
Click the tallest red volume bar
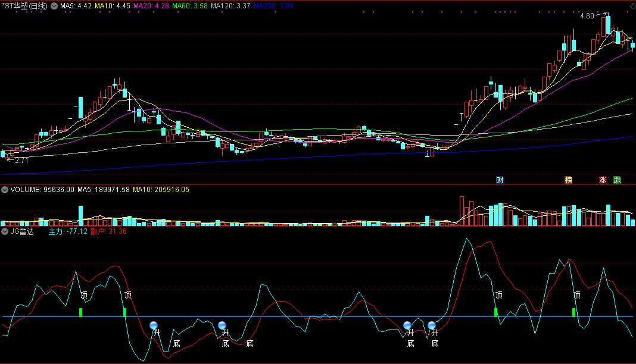point(462,211)
